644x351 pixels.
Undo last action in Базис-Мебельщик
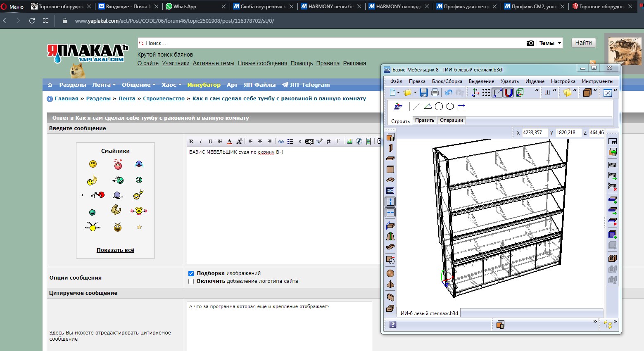(449, 92)
